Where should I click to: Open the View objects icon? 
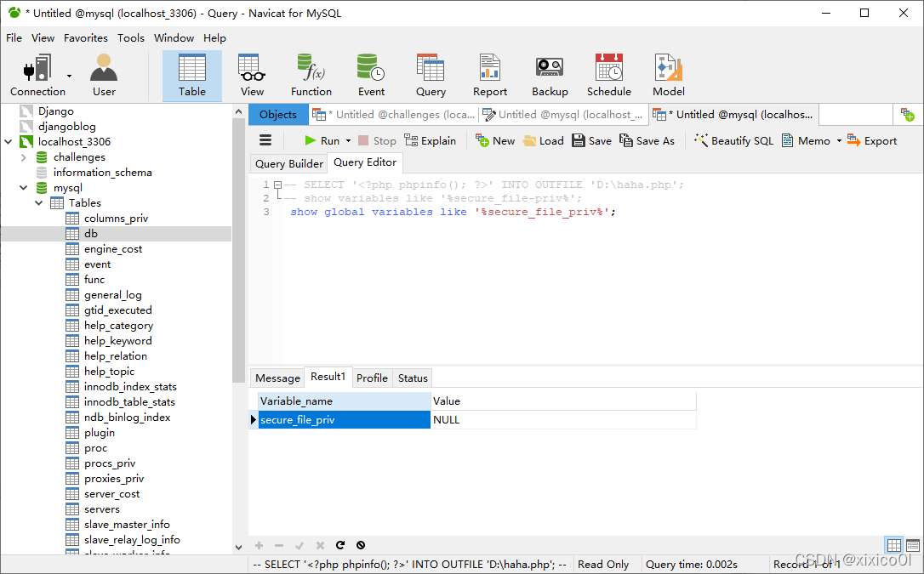pyautogui.click(x=252, y=76)
